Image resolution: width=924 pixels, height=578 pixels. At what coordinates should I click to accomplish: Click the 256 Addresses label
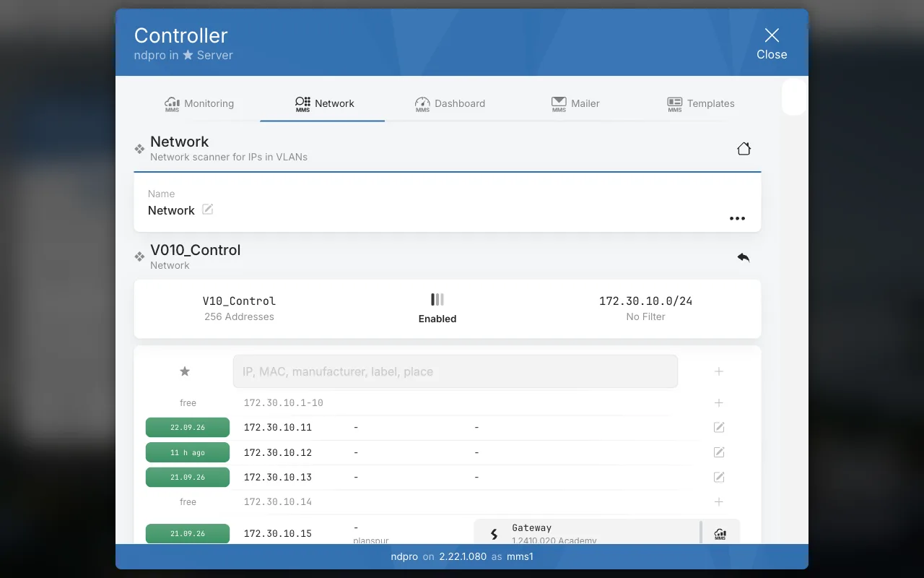(239, 316)
